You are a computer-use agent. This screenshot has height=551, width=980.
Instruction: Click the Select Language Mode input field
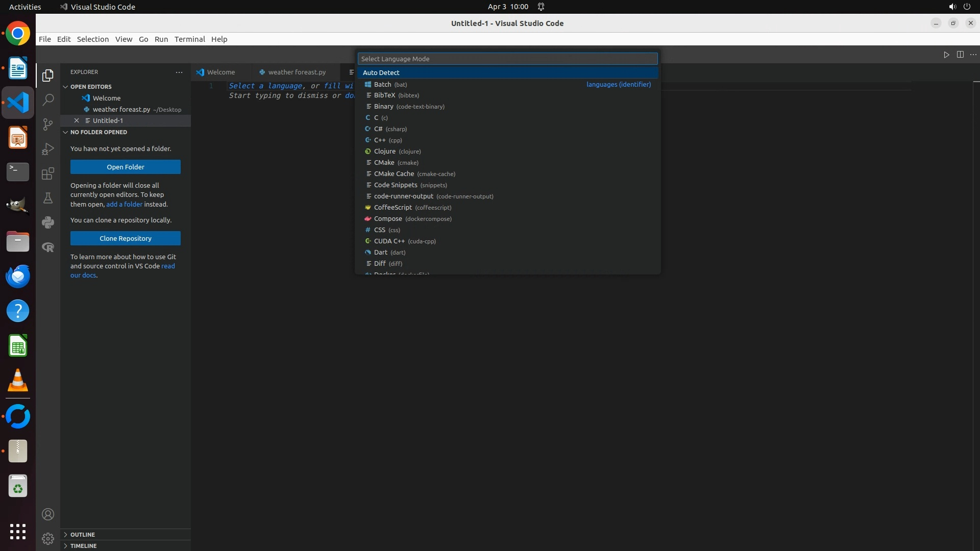point(507,59)
